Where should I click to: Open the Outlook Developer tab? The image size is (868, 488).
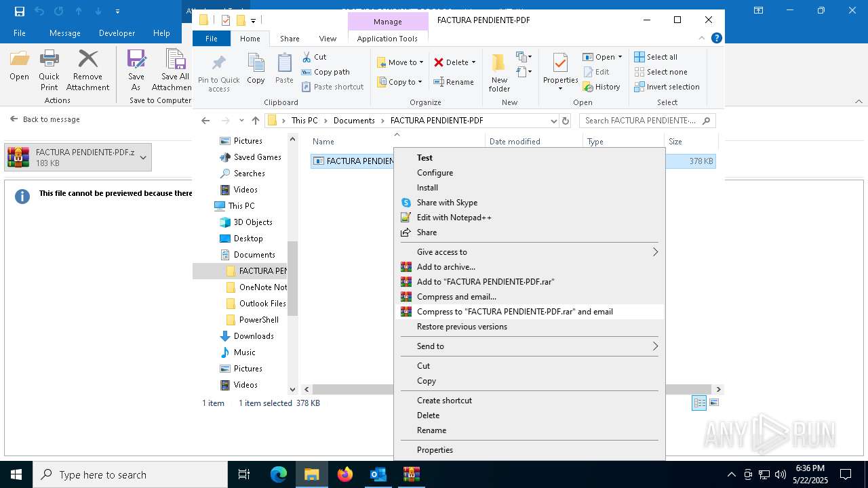pos(117,33)
